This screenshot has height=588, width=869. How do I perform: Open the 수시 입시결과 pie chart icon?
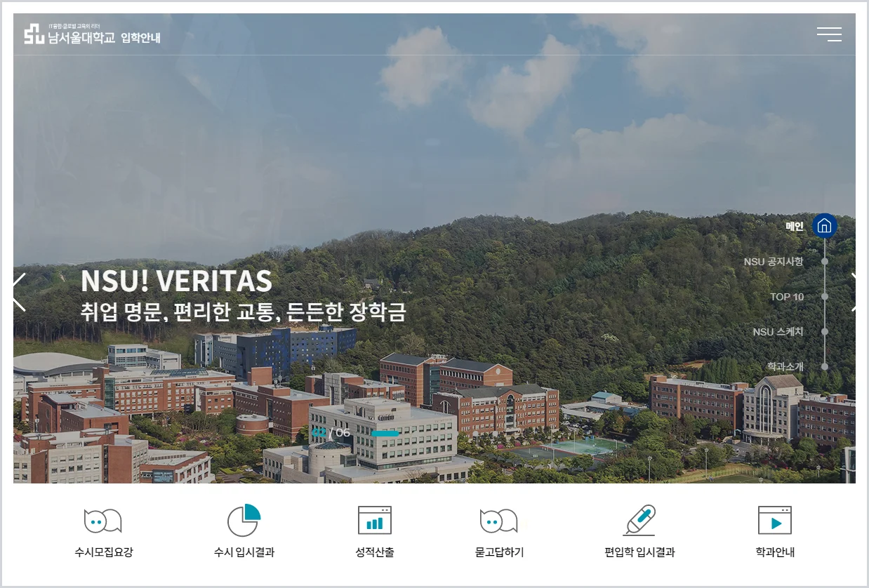click(244, 521)
